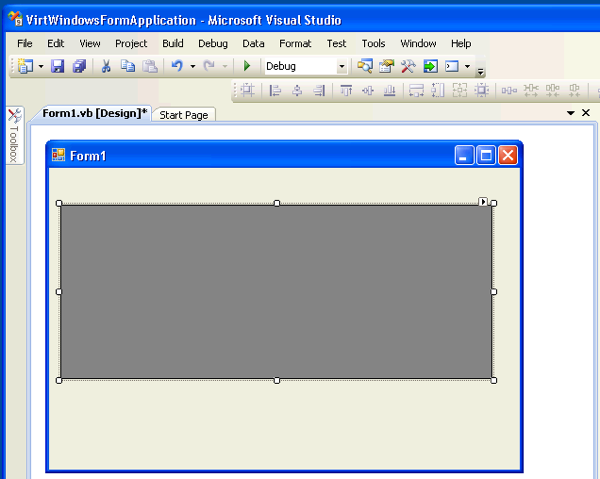Cut the selection with the scissors icon
Viewport: 600px width, 479px height.
tap(105, 66)
